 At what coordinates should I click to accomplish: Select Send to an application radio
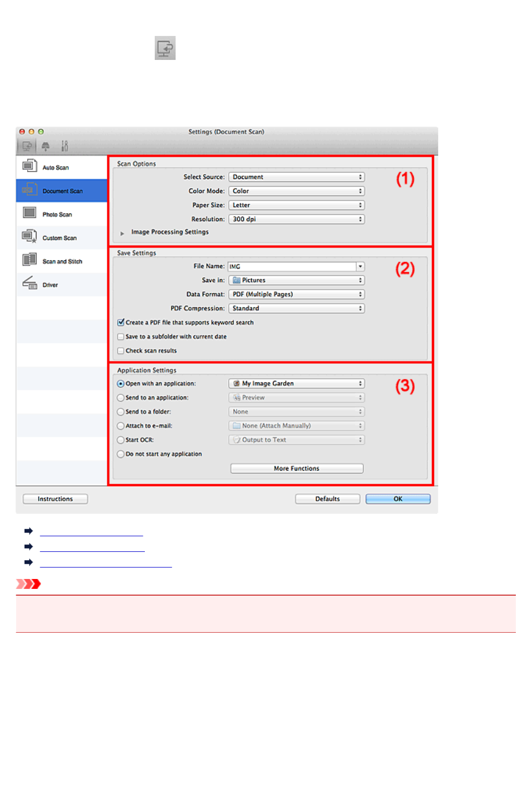[121, 398]
